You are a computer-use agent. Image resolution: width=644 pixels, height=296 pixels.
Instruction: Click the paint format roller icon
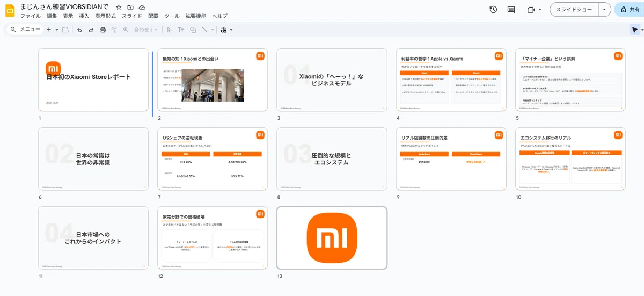(114, 30)
